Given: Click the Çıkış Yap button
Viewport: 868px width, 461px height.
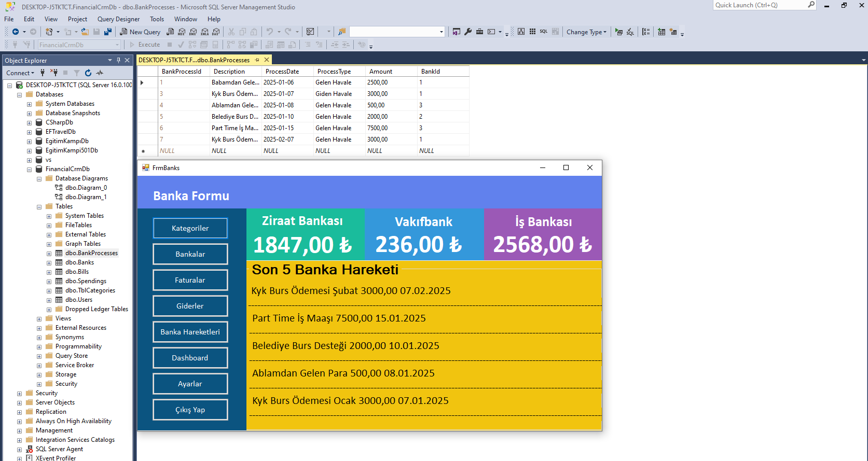Looking at the screenshot, I should (190, 410).
